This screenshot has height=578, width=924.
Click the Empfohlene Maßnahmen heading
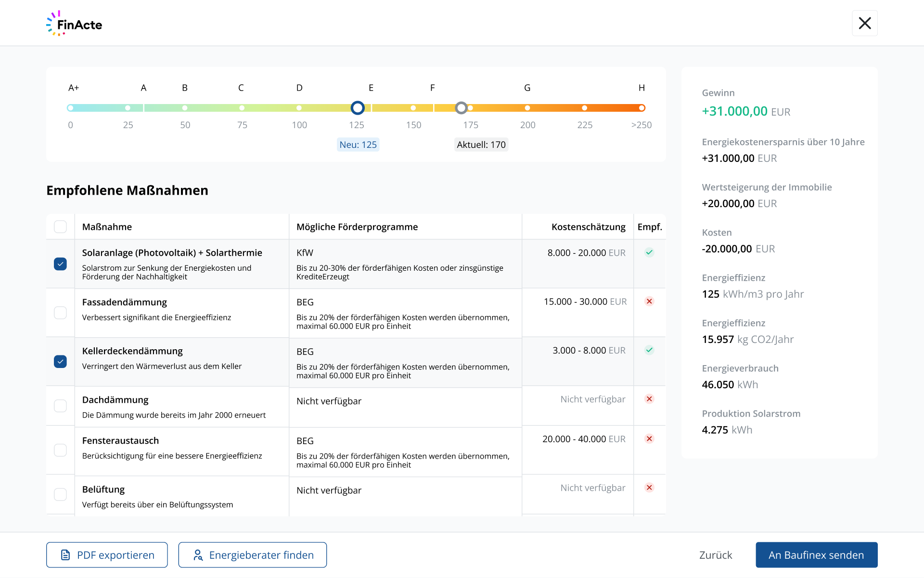click(x=127, y=190)
